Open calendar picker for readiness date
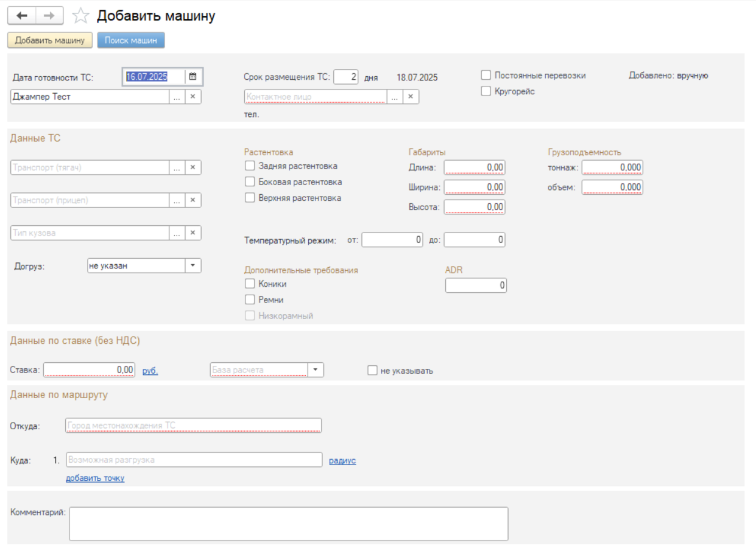The image size is (756, 554). click(193, 77)
